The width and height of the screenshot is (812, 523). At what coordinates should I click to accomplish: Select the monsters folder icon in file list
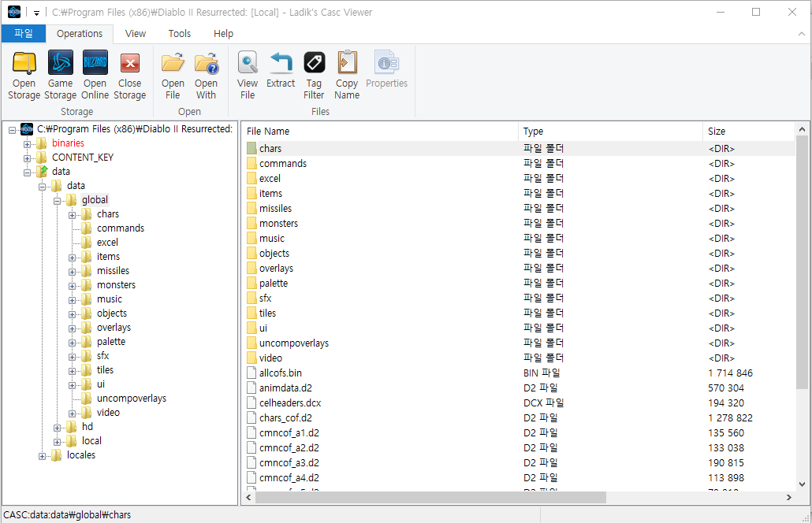(251, 224)
